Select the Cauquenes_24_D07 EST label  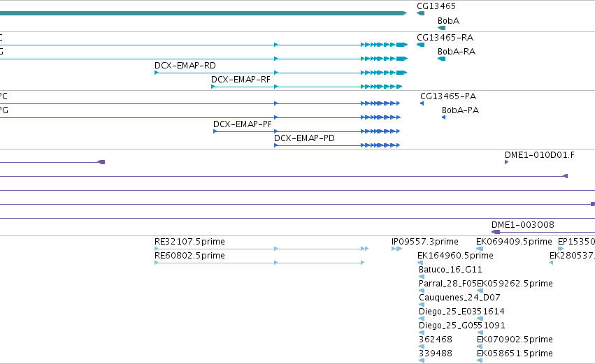pyautogui.click(x=459, y=298)
